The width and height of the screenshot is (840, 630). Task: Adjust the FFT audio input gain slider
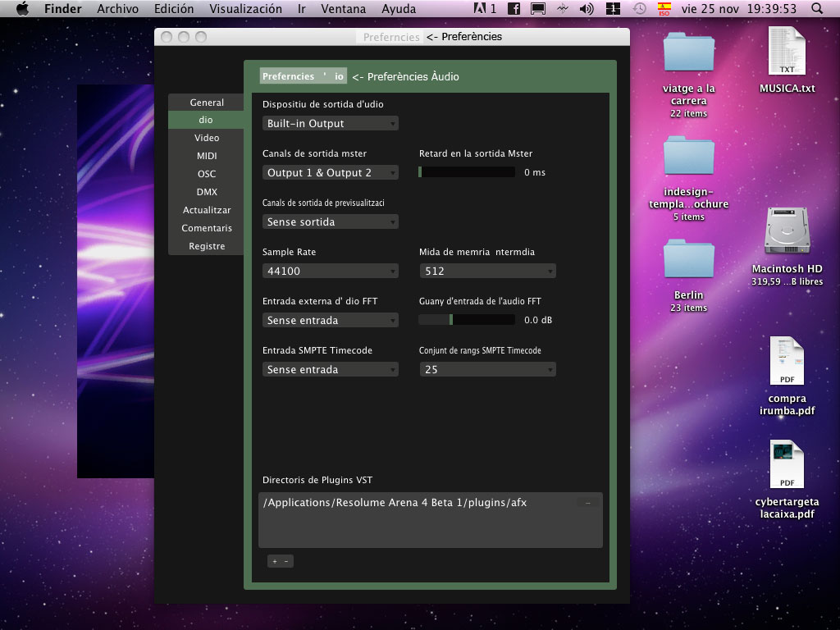coord(467,320)
